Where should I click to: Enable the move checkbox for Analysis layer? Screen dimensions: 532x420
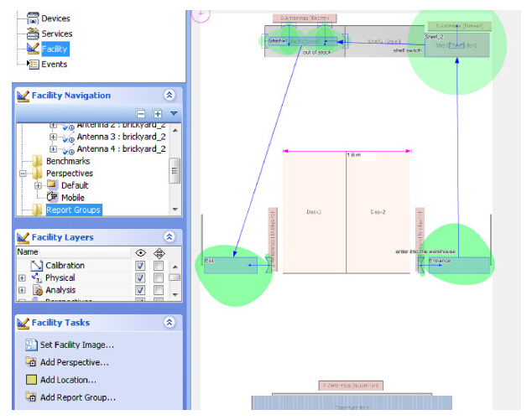[159, 290]
